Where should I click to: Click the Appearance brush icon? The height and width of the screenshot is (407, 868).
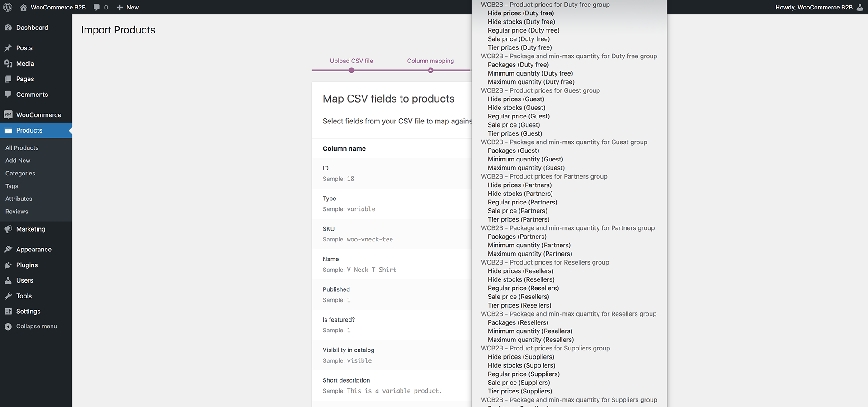tap(9, 249)
